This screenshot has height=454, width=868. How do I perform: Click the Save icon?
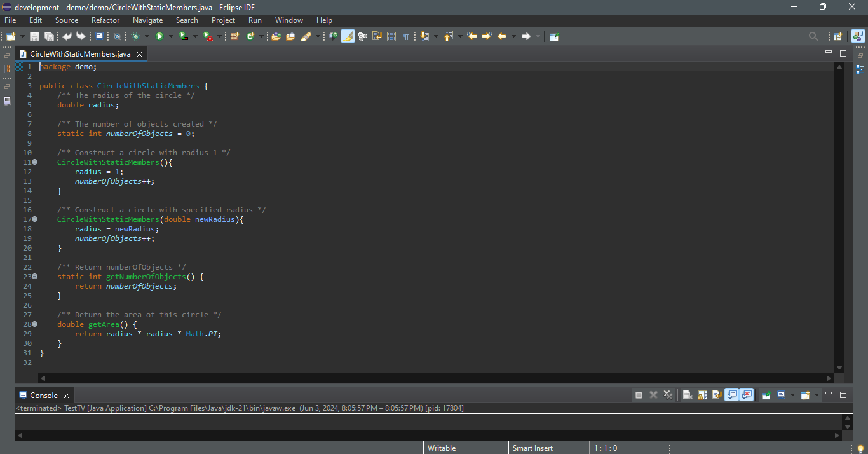(x=34, y=36)
